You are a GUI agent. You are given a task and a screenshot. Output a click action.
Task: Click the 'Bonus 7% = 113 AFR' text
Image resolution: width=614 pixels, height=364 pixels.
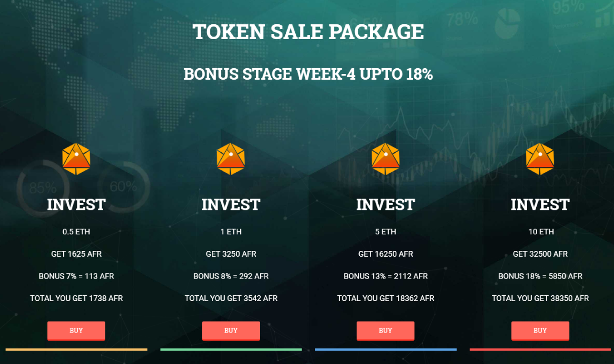click(x=76, y=276)
